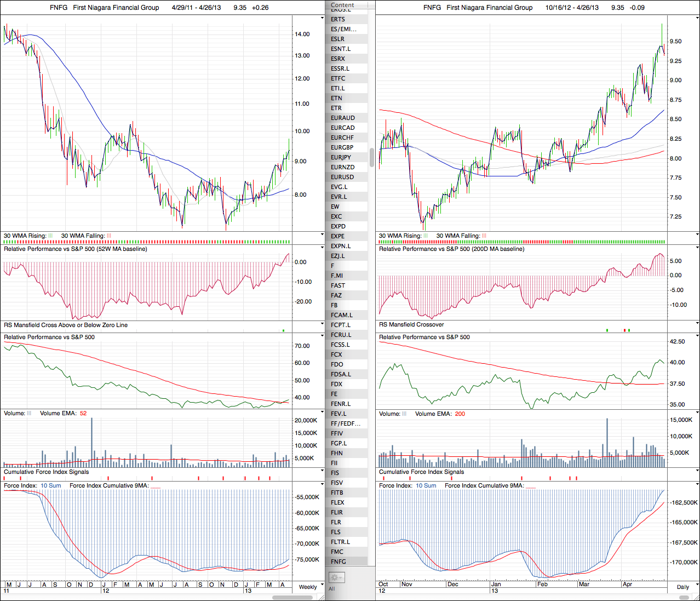Expand weekly RS Mansfield Cross pane menu

click(322, 324)
